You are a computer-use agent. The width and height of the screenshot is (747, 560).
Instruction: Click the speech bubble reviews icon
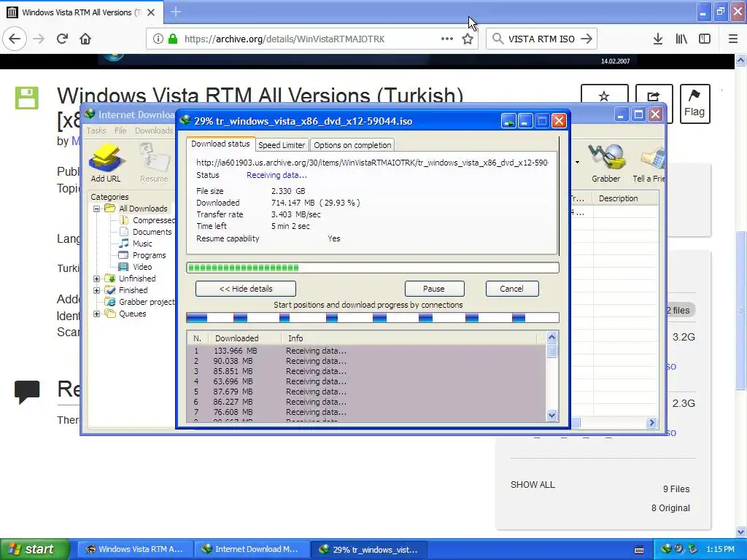[27, 392]
